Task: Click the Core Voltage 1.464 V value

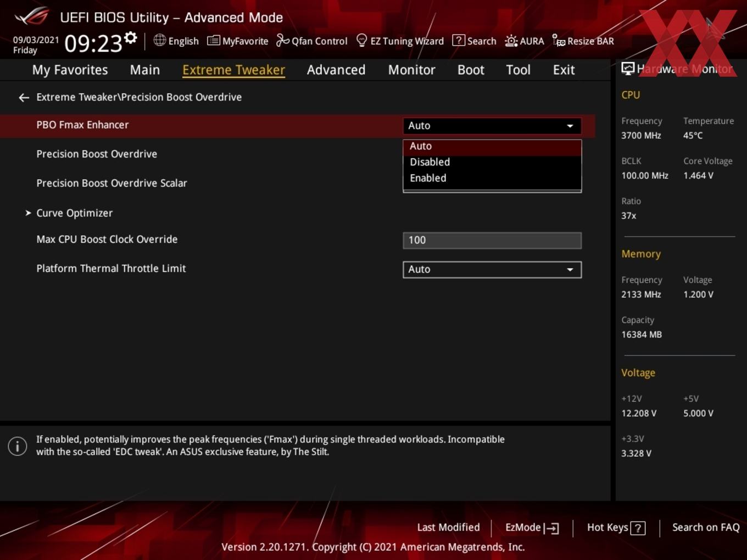Action: [x=698, y=176]
